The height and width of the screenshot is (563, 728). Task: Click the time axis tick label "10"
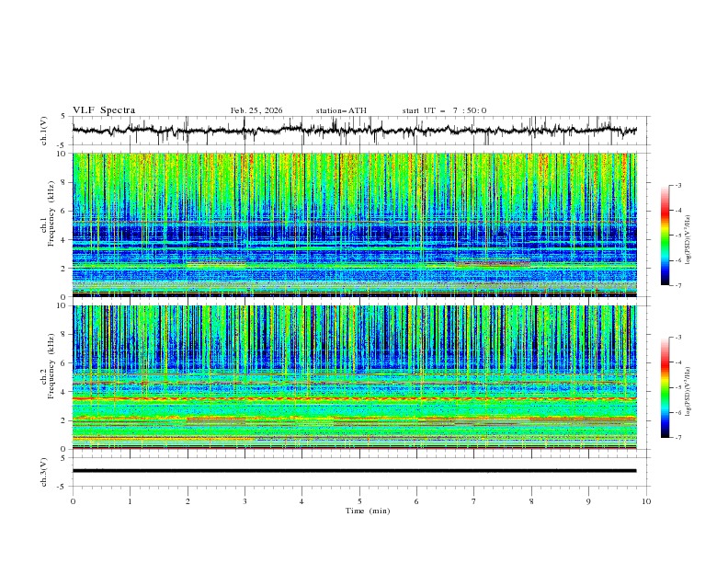(x=646, y=501)
